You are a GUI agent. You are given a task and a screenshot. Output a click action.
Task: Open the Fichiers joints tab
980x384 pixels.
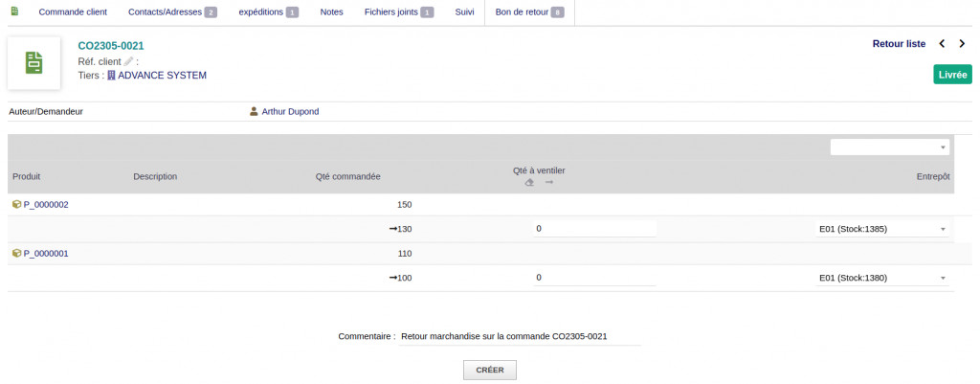tap(398, 12)
